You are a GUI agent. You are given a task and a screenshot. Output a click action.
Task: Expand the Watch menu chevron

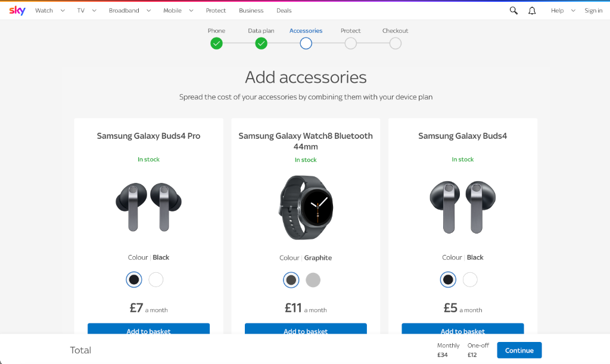tap(63, 11)
